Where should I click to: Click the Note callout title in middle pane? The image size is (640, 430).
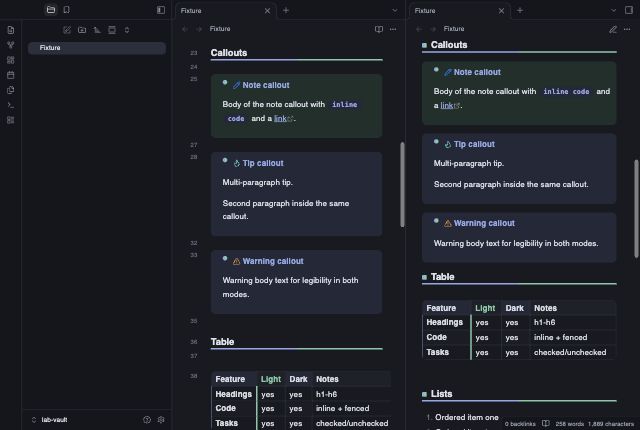point(266,85)
